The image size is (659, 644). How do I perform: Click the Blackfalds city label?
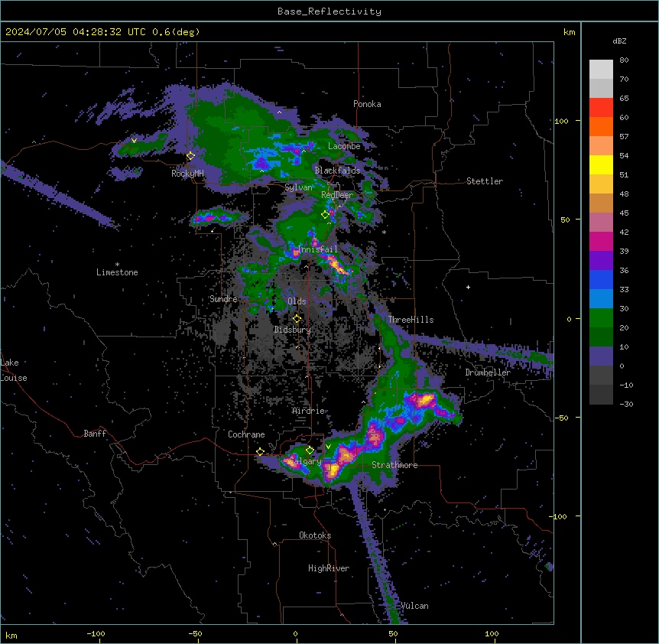pyautogui.click(x=337, y=171)
